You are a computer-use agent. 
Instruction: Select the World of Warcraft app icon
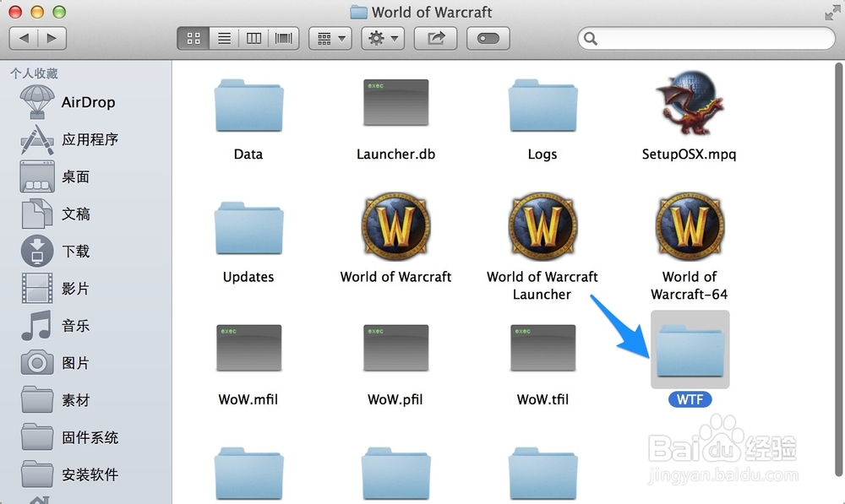click(x=396, y=226)
